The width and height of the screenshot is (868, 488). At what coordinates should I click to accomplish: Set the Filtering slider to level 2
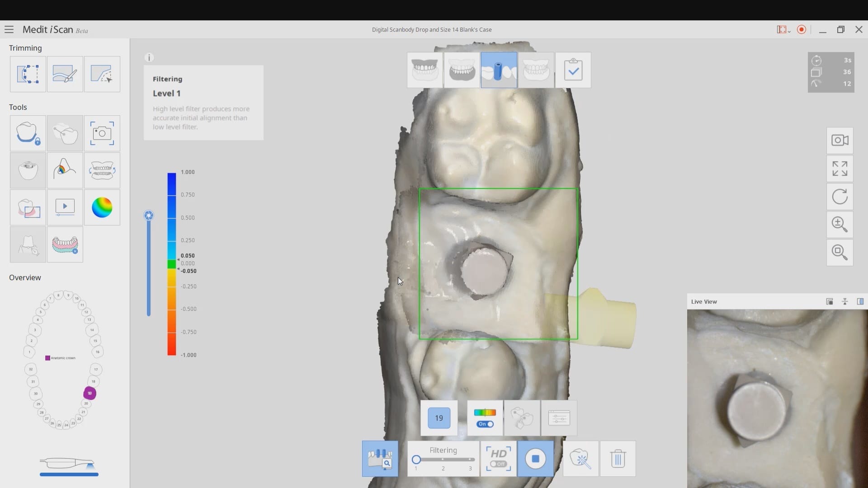coord(443,460)
